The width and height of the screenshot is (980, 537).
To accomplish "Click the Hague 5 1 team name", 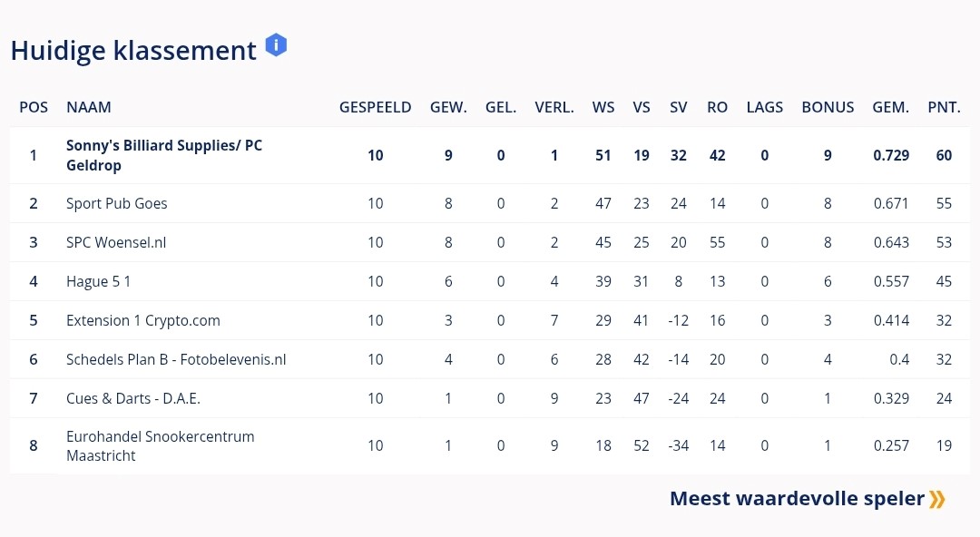I will click(98, 281).
